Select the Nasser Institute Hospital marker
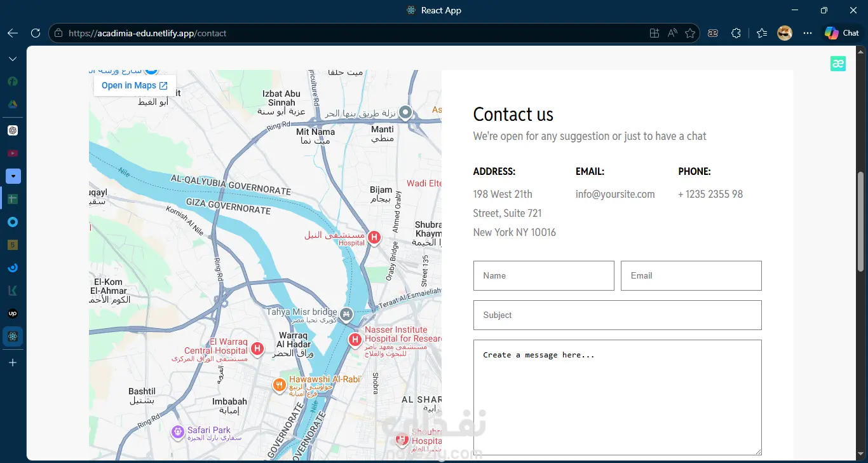 pyautogui.click(x=355, y=340)
